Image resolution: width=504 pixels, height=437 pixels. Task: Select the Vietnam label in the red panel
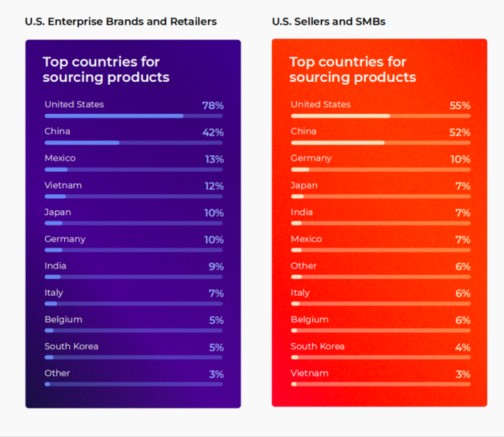pos(309,373)
